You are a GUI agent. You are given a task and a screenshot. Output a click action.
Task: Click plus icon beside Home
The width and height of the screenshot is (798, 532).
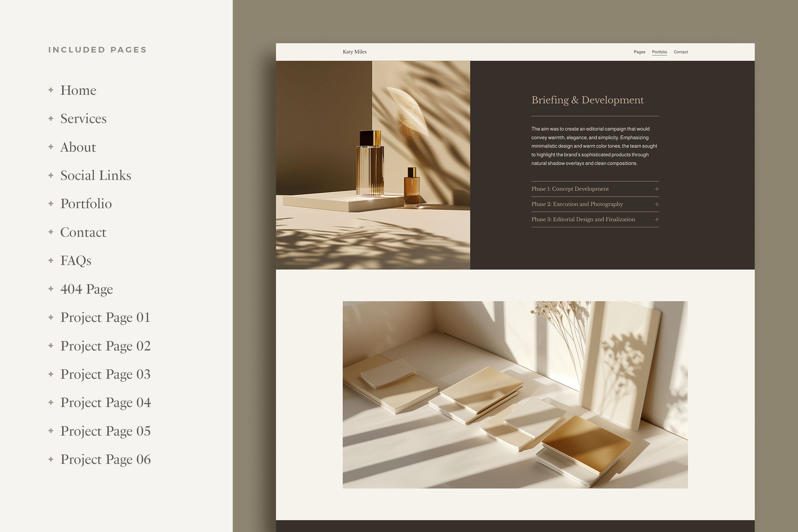pos(51,90)
